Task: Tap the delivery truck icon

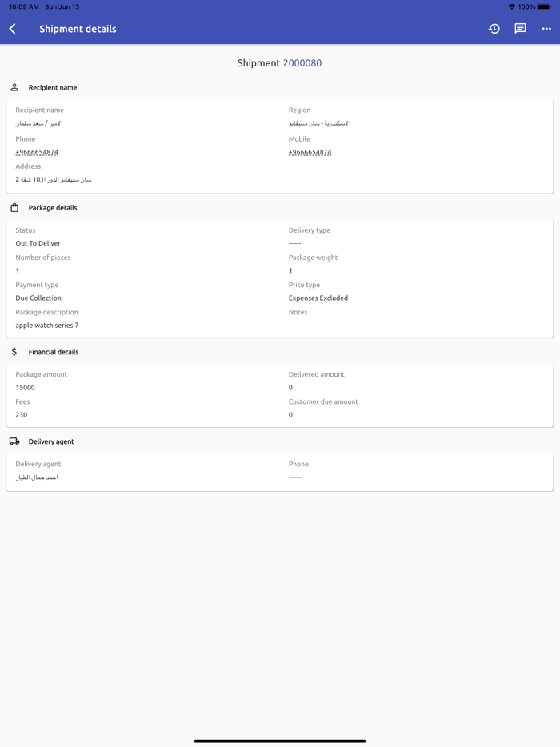Action: [x=14, y=441]
